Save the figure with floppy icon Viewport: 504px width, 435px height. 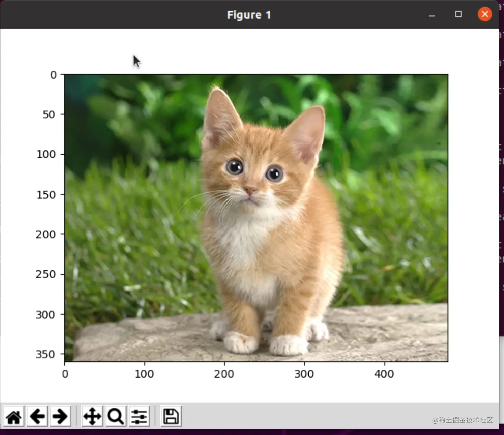[171, 416]
